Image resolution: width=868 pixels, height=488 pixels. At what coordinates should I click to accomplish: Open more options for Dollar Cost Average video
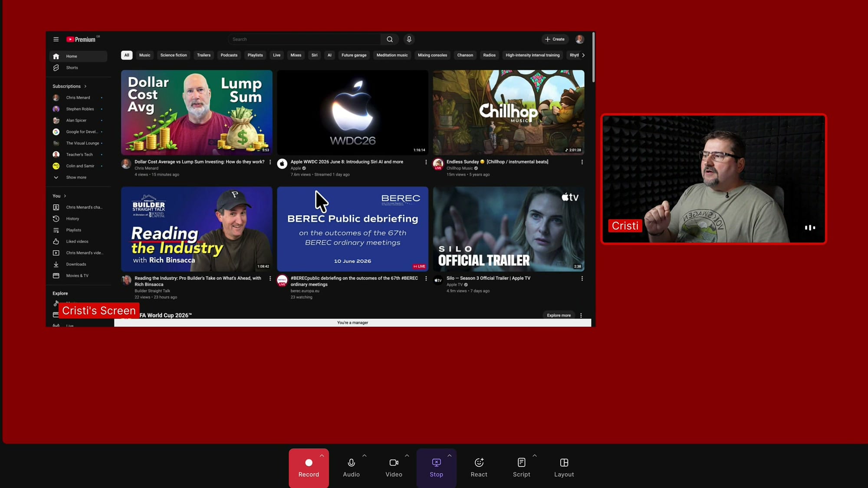tap(270, 162)
